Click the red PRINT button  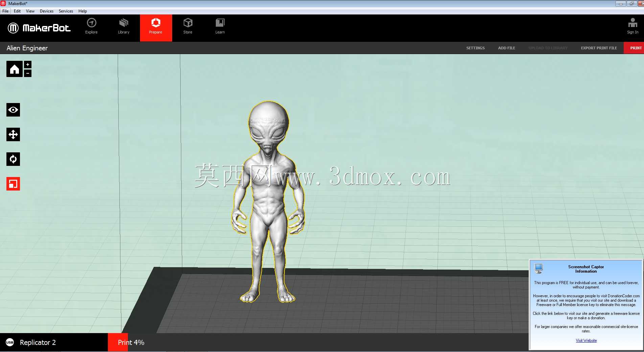tap(634, 48)
